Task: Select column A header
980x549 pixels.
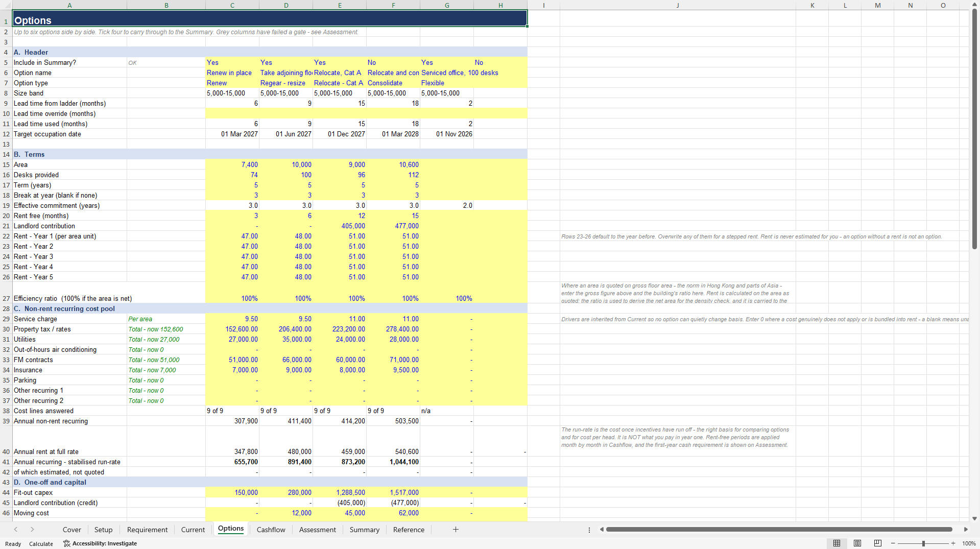Action: point(69,5)
